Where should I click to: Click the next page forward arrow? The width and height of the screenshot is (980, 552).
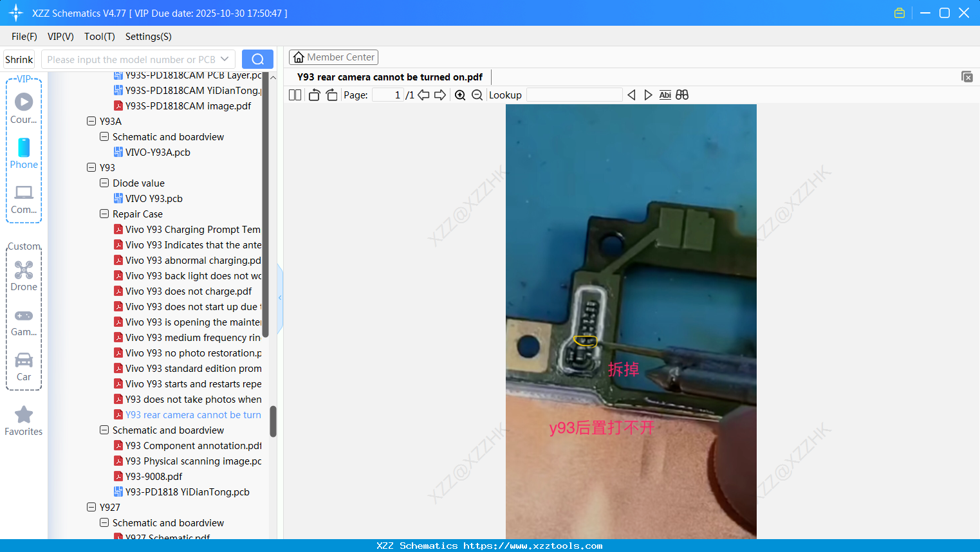pyautogui.click(x=440, y=95)
